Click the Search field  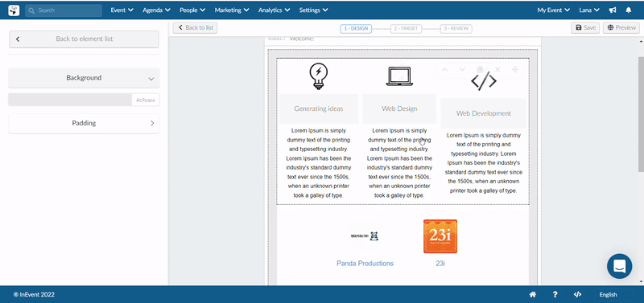[x=64, y=10]
